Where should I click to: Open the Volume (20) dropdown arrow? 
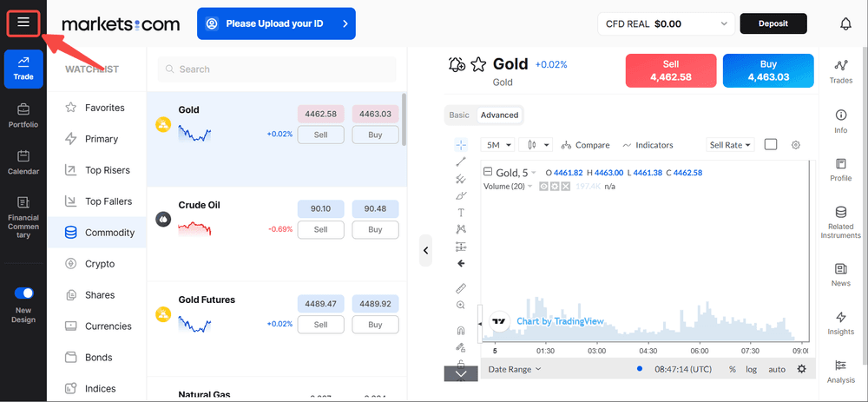point(529,187)
